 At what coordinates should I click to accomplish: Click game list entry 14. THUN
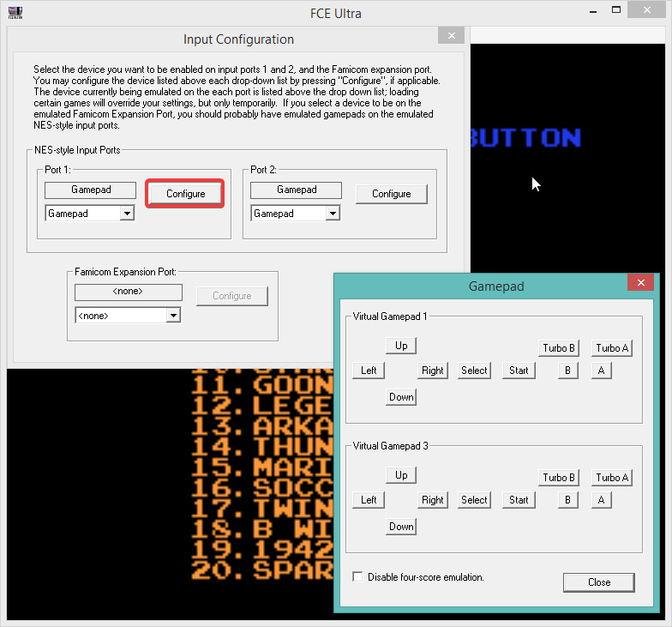point(262,446)
